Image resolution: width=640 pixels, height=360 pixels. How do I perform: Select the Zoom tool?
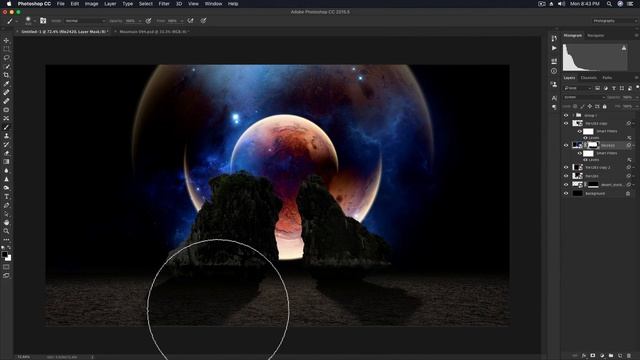[6, 231]
